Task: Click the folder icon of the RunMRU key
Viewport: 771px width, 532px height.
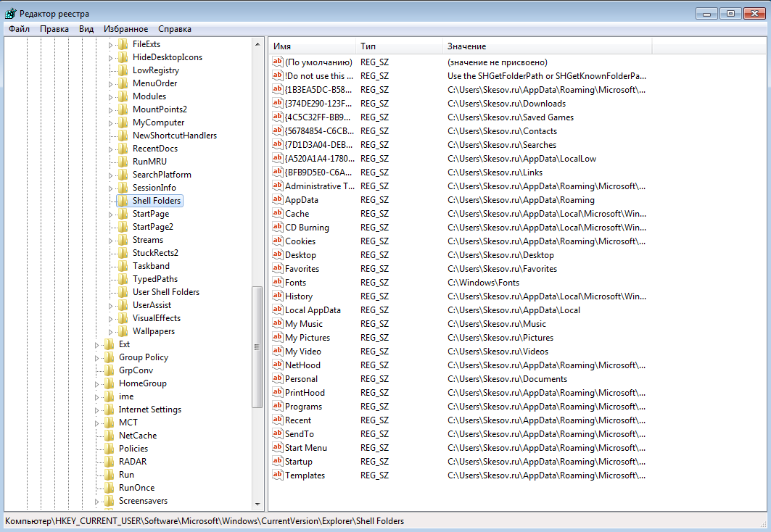Action: tap(122, 162)
